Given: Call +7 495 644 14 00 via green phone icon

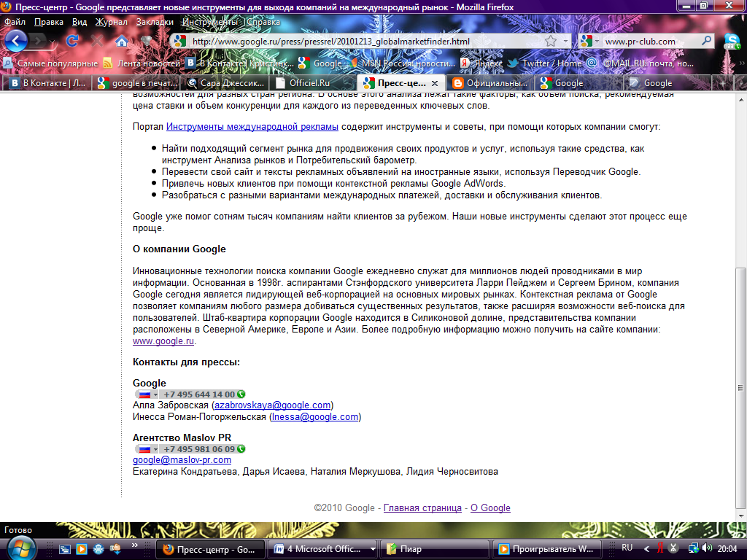Looking at the screenshot, I should click(x=241, y=394).
